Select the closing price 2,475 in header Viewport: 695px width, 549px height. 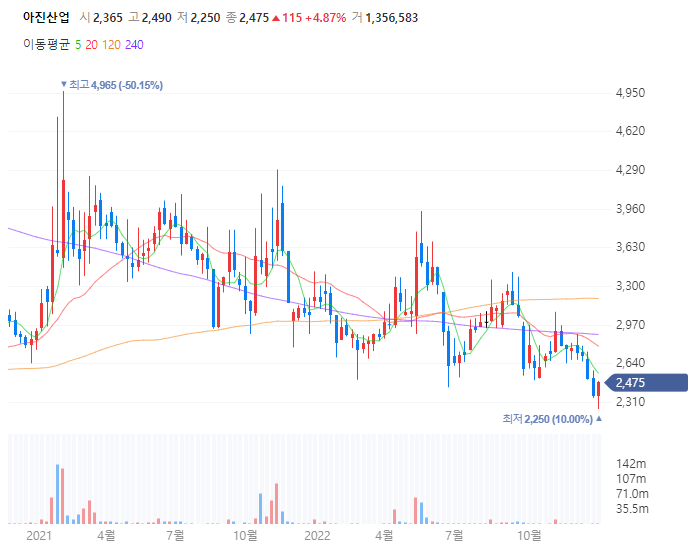click(254, 18)
